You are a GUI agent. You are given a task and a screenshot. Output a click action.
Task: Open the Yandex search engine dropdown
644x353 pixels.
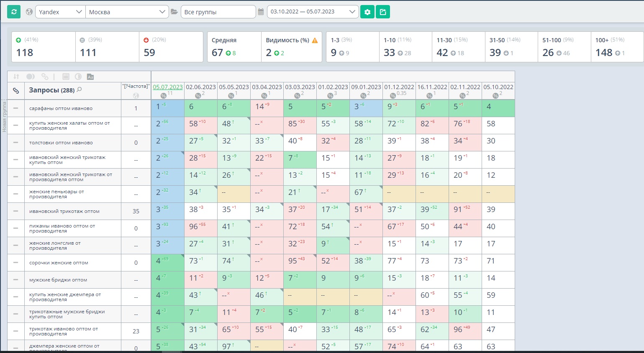click(x=60, y=12)
